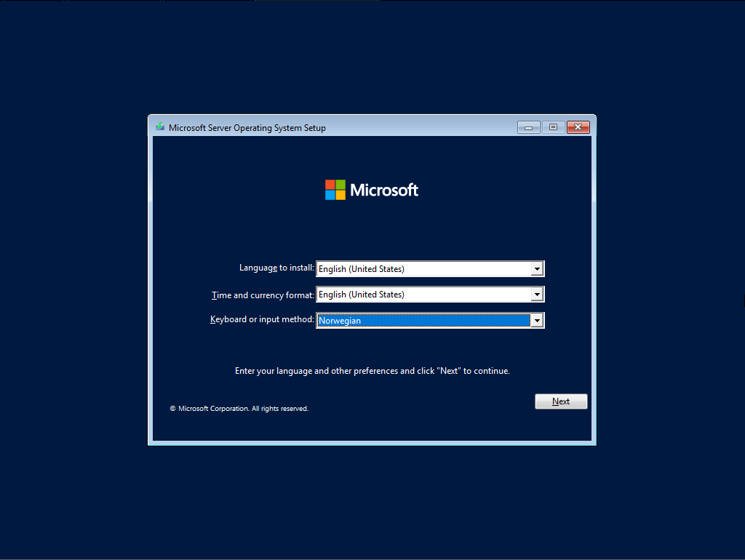Maximize the Setup window

coord(553,127)
